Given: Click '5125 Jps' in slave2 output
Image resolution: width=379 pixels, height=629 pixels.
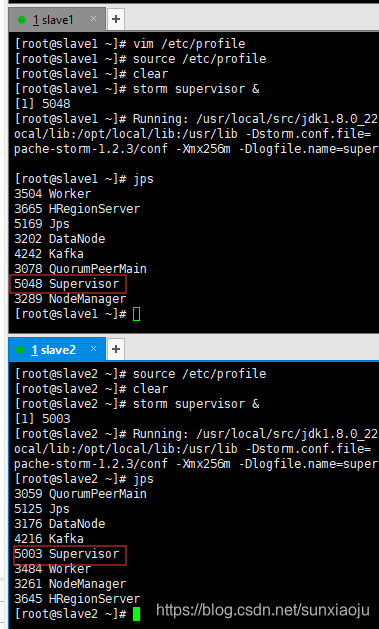Looking at the screenshot, I should [42, 509].
